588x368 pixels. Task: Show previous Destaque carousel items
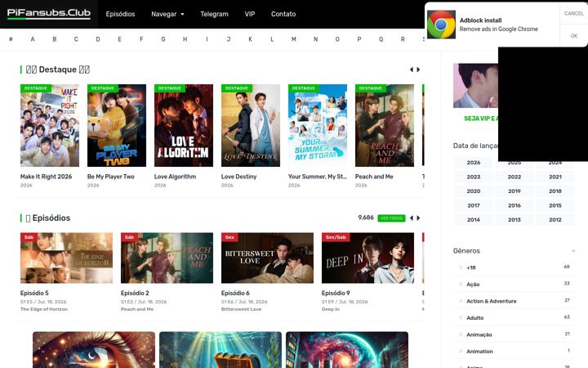(412, 70)
